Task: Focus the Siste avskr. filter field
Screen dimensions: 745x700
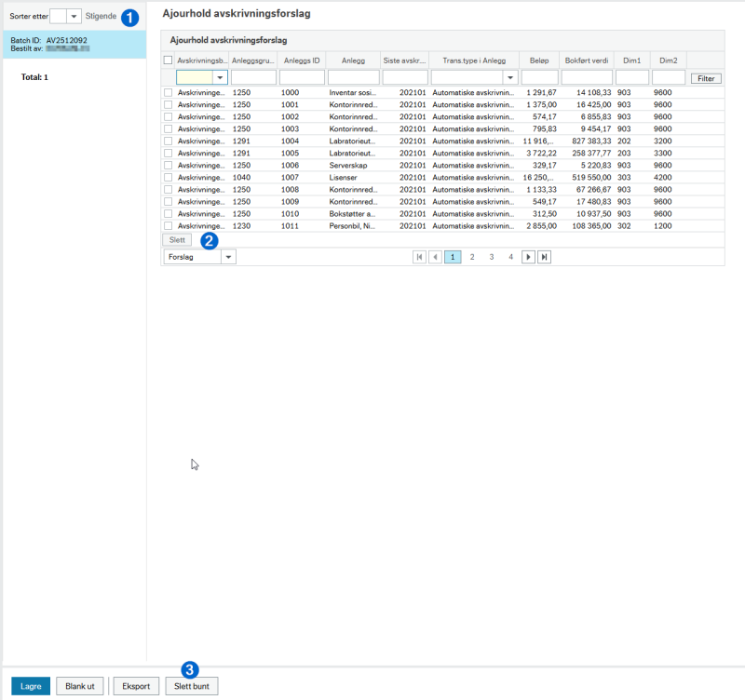Action: click(x=405, y=77)
